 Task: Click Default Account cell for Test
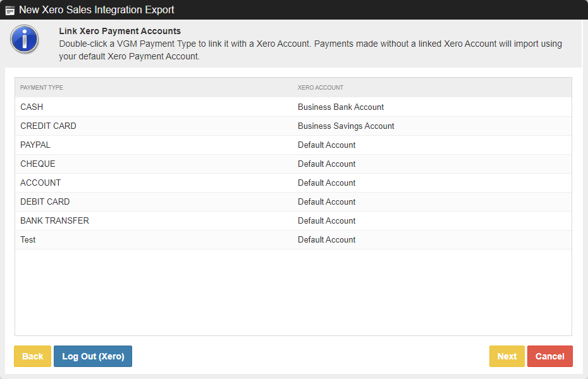(x=326, y=239)
